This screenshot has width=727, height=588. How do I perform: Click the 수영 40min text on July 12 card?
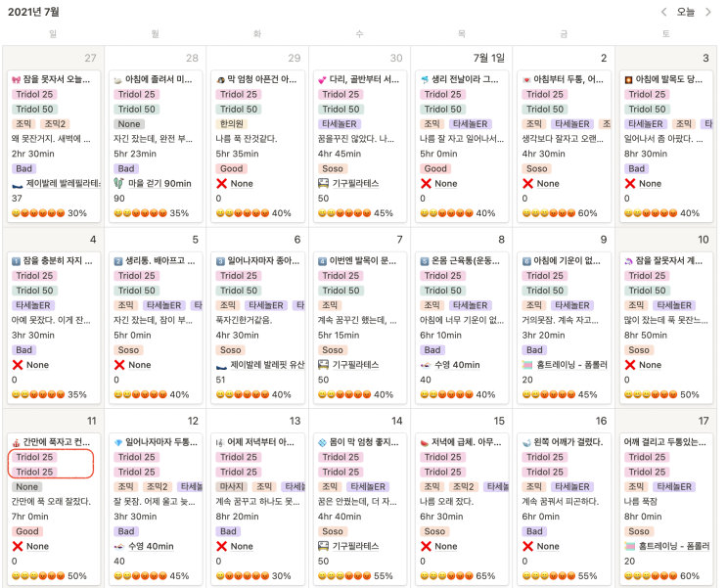(x=151, y=546)
